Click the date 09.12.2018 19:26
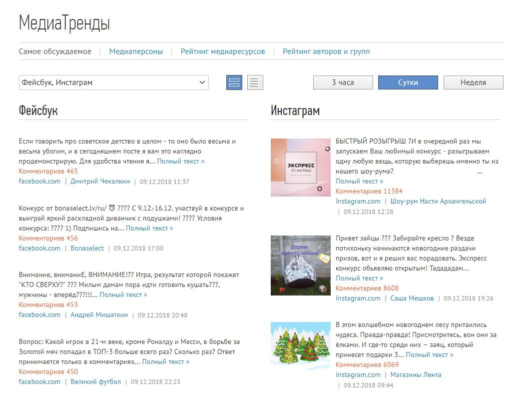 click(x=469, y=298)
